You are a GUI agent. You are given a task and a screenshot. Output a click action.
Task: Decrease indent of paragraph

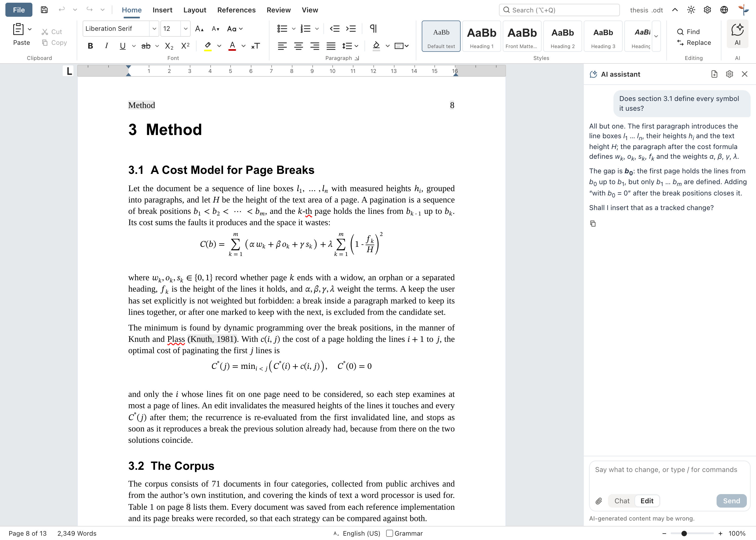(335, 29)
